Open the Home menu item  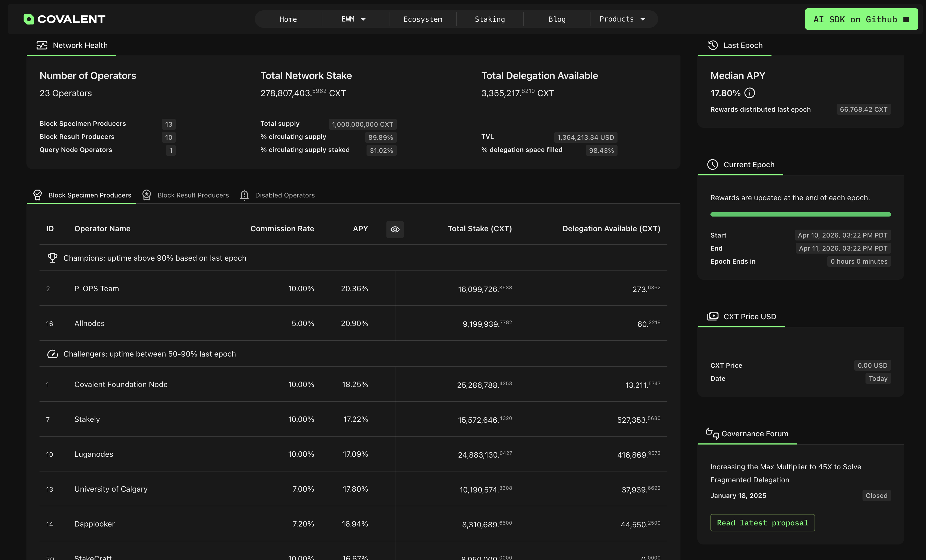288,19
